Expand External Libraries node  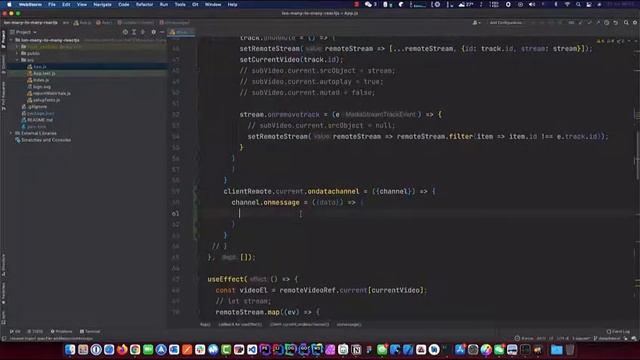[11, 133]
